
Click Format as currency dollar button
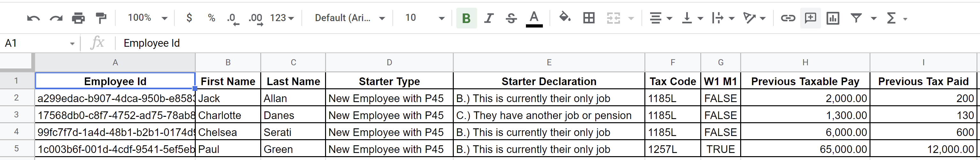coord(189,18)
